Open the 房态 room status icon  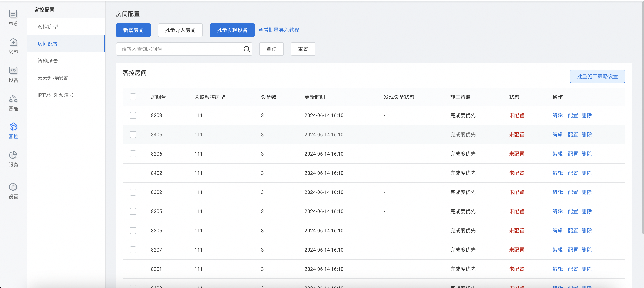13,42
